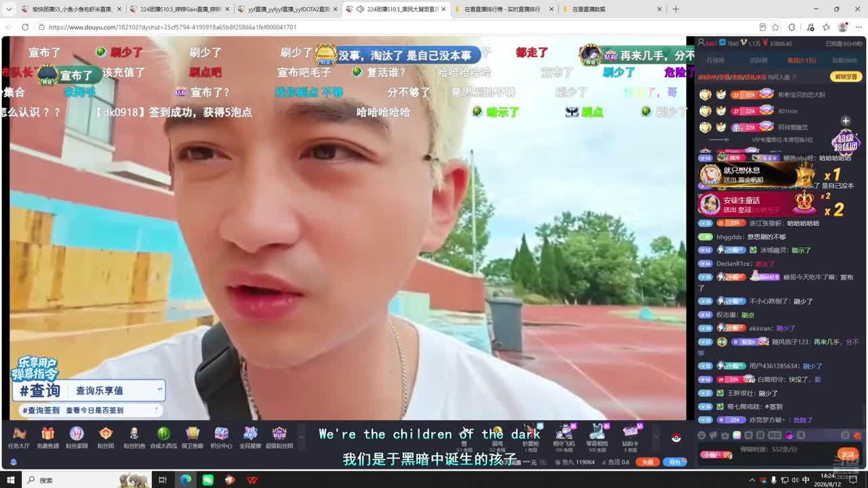Select the 相守飞机 gift
This screenshot has width=868, height=488.
pos(564,437)
